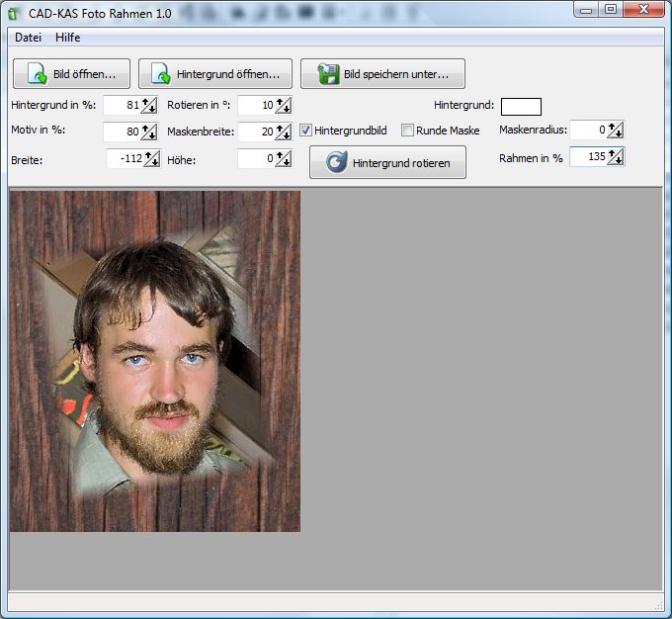Click spinner arrows beside Rotieren in °
The height and width of the screenshot is (619, 672).
pos(284,106)
